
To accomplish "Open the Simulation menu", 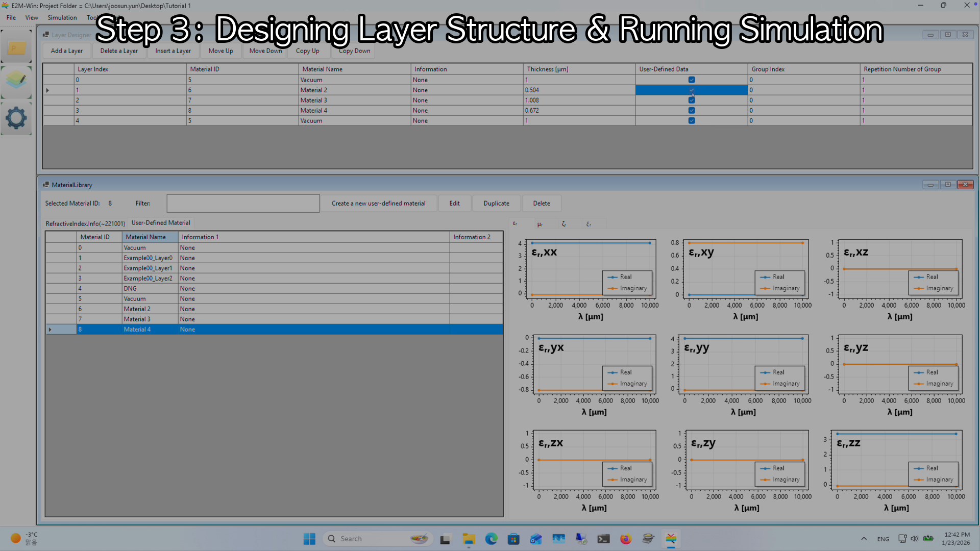I will tap(62, 17).
